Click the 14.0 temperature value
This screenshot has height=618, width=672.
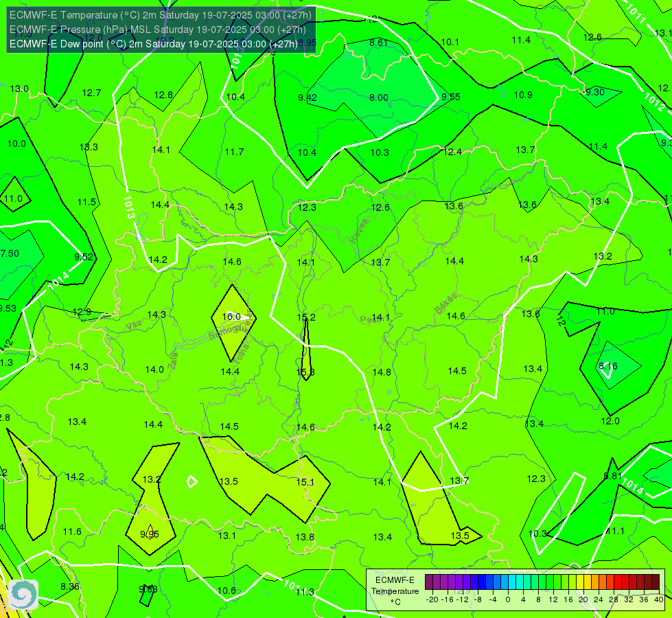pos(154,369)
